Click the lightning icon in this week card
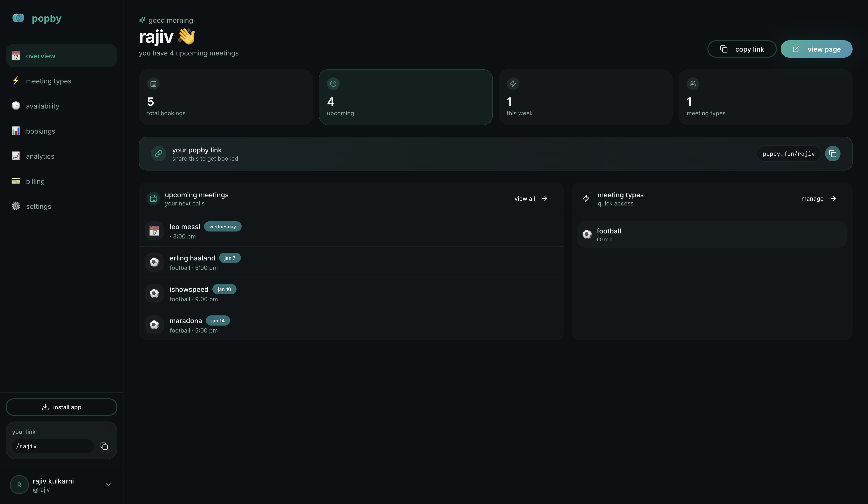 click(x=513, y=84)
